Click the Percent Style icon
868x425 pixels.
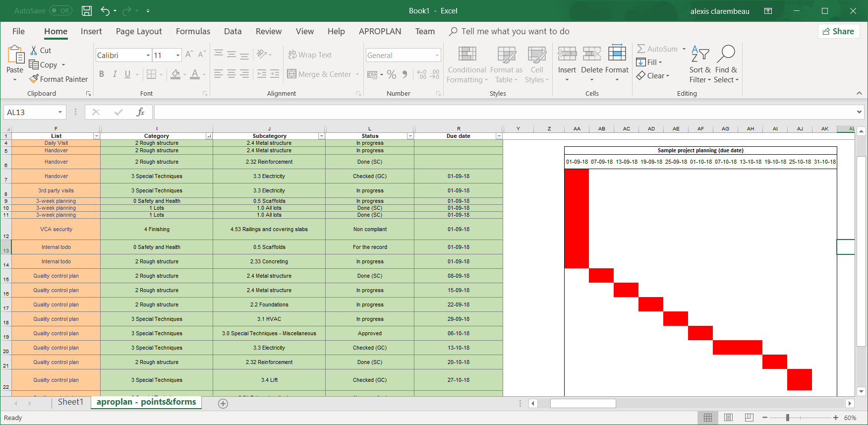(x=392, y=74)
